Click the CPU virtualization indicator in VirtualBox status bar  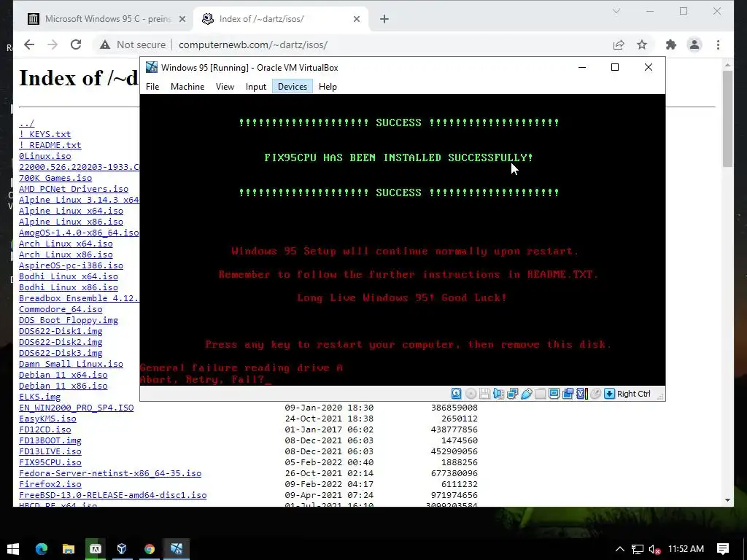(x=581, y=393)
